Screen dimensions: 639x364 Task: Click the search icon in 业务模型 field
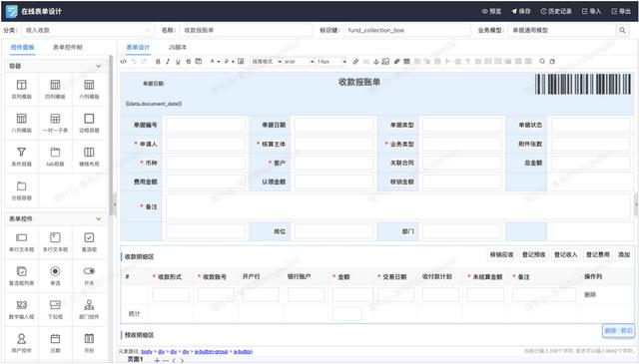[622, 30]
